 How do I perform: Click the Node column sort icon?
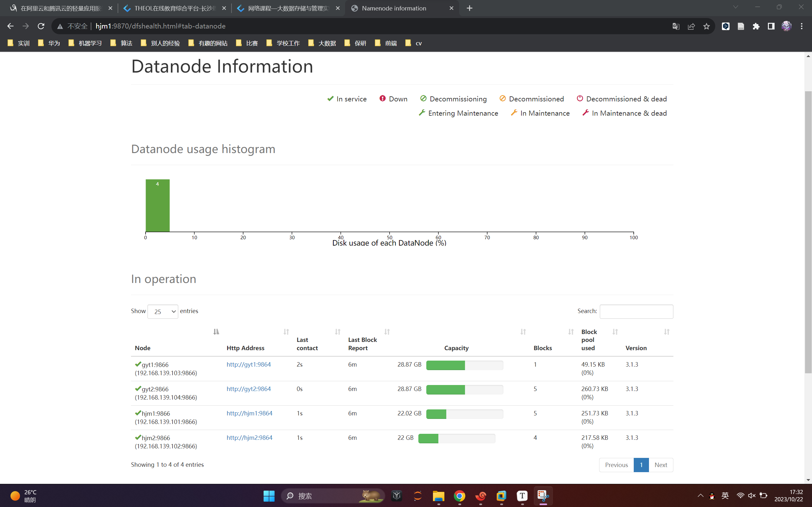pos(216,332)
